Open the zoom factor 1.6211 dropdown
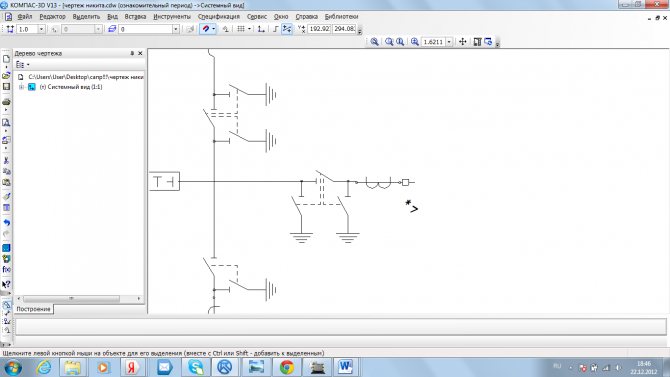Viewport: 670px width, 377px height. click(x=449, y=41)
